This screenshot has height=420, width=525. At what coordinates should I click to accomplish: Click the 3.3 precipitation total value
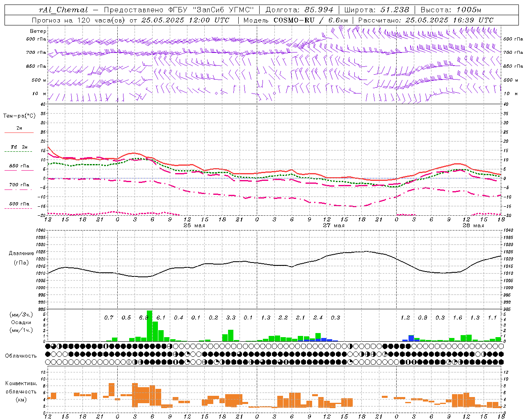coord(231,318)
